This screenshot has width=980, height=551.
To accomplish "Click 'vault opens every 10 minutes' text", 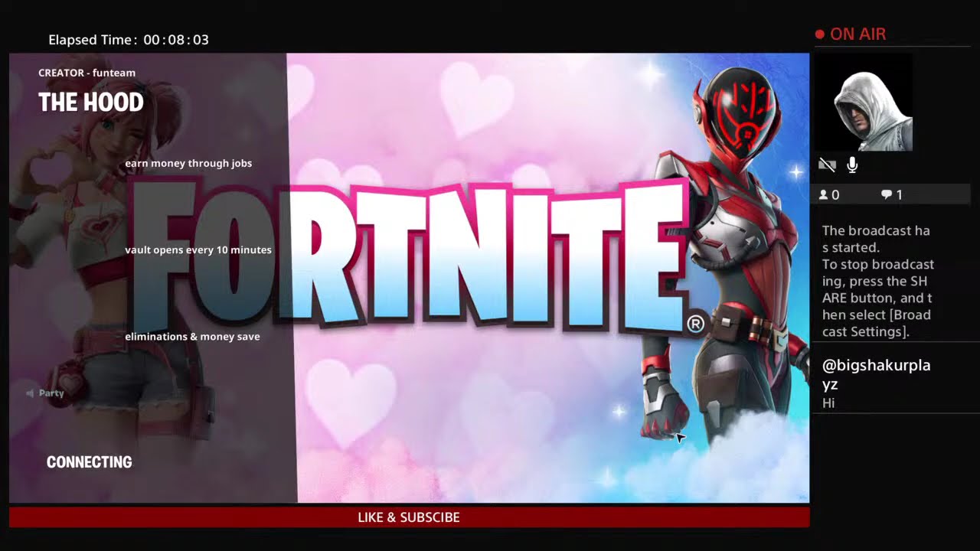I will 198,249.
